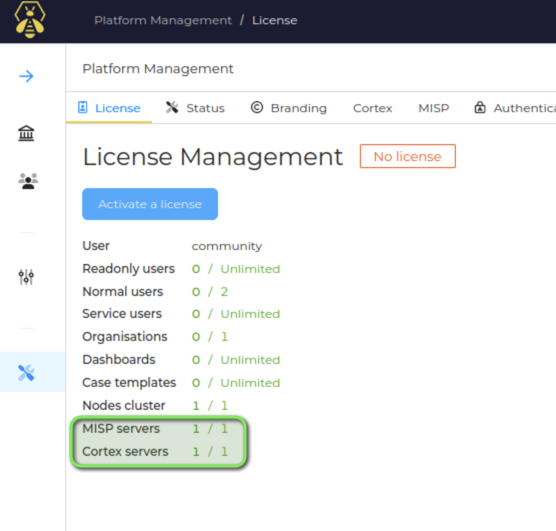Open the Cortex tab
556x531 pixels.
[x=373, y=108]
